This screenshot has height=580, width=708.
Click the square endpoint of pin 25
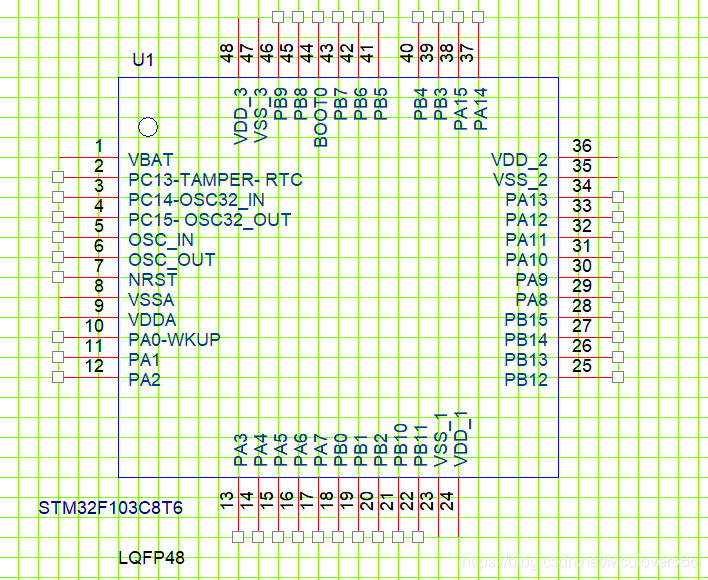tap(617, 377)
